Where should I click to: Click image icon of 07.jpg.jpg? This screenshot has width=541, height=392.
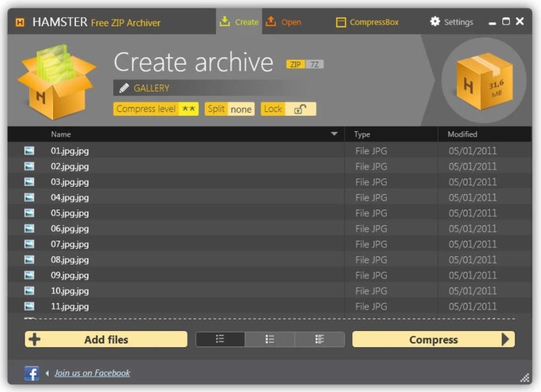pyautogui.click(x=30, y=244)
